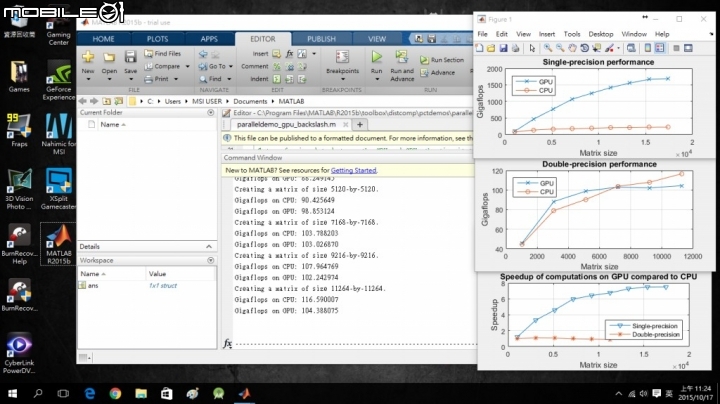Open Tools menu in Figure 1 window
720x404 pixels.
point(572,34)
